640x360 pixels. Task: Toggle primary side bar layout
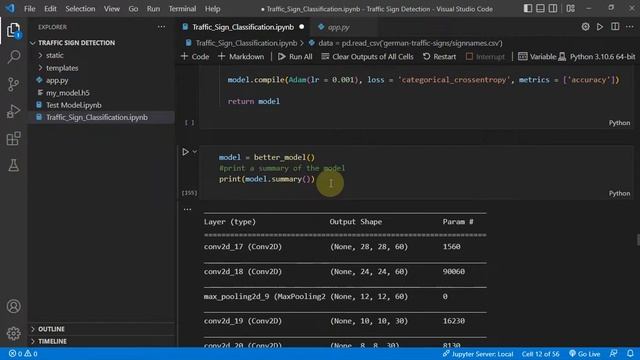(528, 9)
